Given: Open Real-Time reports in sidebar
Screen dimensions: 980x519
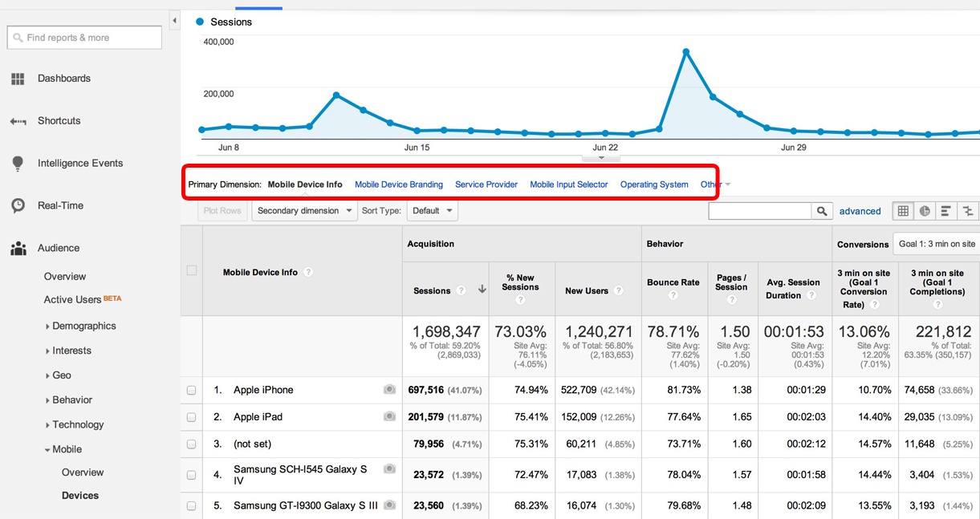Looking at the screenshot, I should click(x=60, y=205).
